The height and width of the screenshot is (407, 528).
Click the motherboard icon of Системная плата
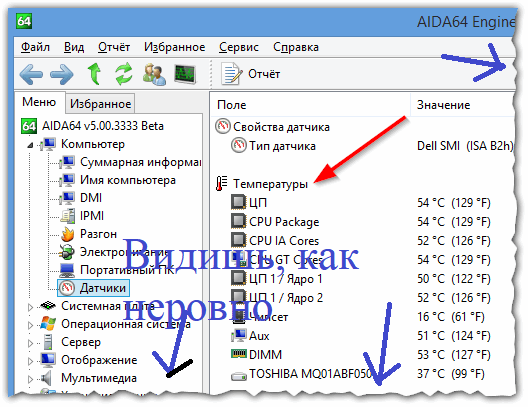[x=48, y=306]
